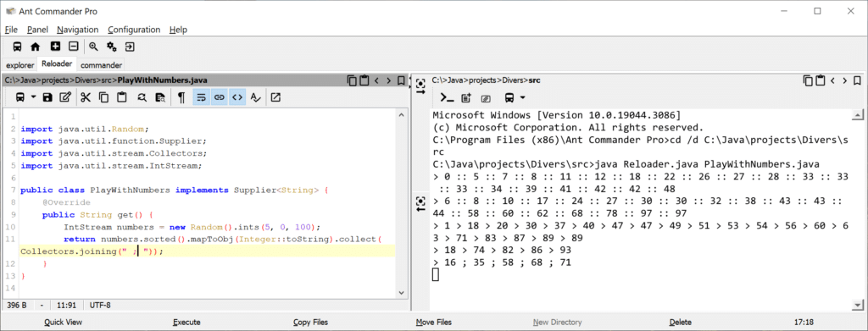This screenshot has width=868, height=331.
Task: Expand the right panel bus dropdown arrow
Action: [x=522, y=98]
